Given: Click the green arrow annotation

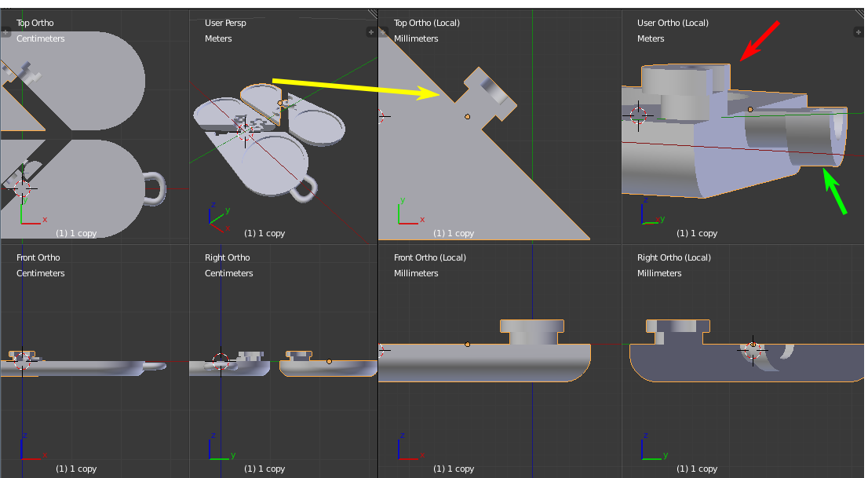Looking at the screenshot, I should click(x=835, y=193).
